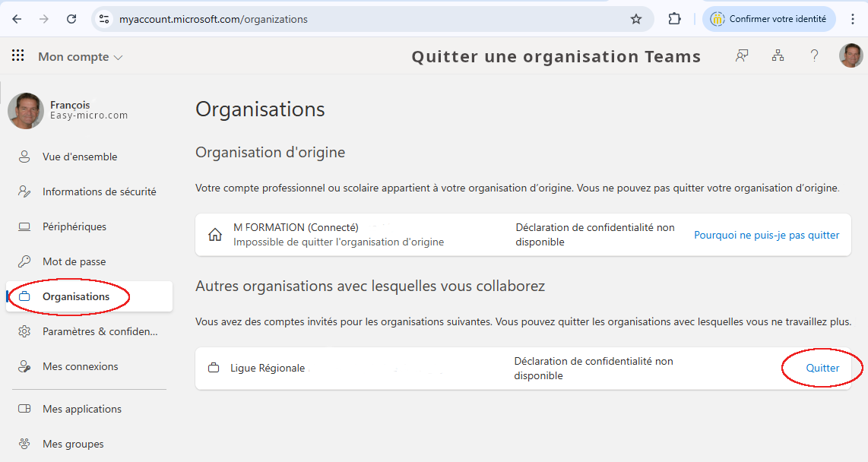The height and width of the screenshot is (462, 868).
Task: Click the Organisations page heading
Action: [260, 109]
